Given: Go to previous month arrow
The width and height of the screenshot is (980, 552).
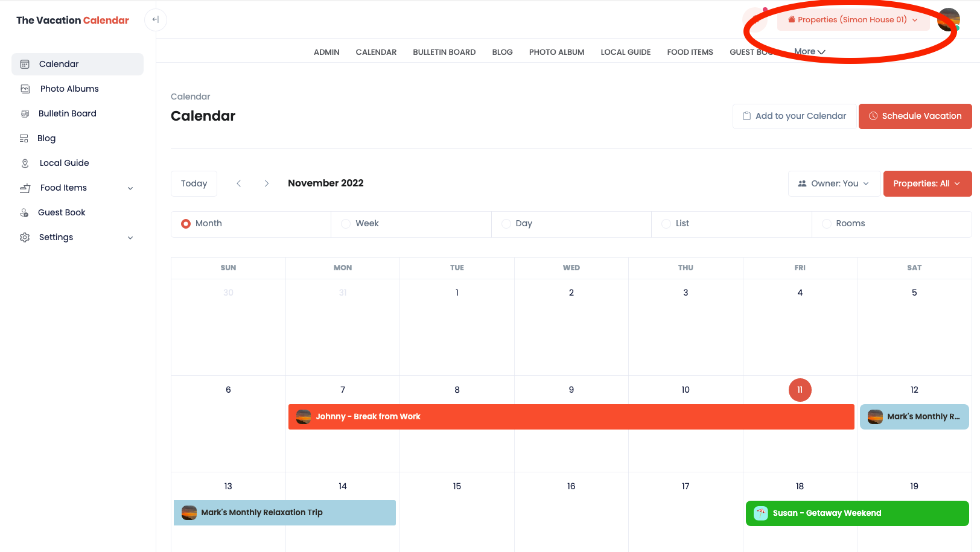Looking at the screenshot, I should (x=239, y=183).
